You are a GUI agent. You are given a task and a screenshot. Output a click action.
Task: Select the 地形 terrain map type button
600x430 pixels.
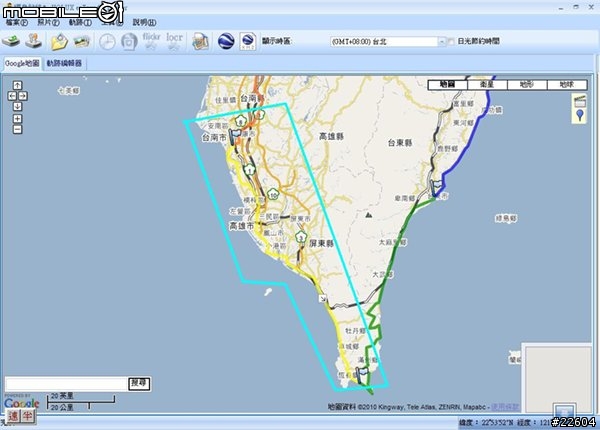(x=527, y=85)
